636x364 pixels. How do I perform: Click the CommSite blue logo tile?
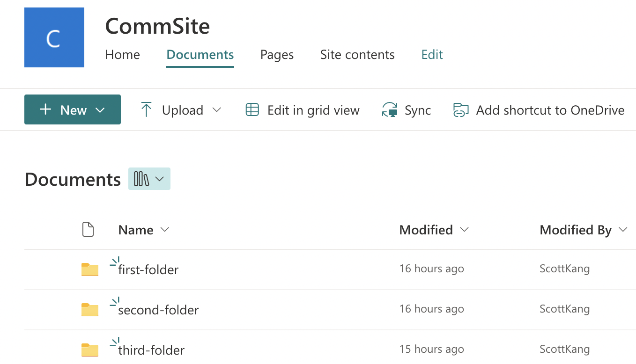click(54, 37)
